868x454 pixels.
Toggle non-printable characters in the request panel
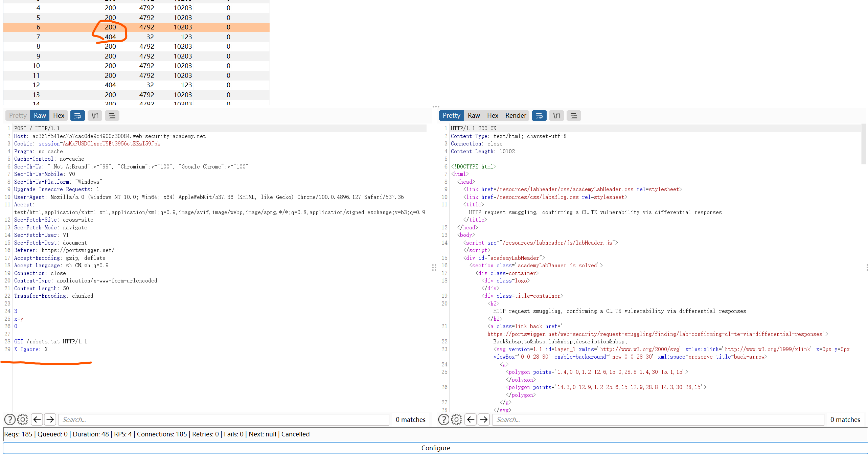coord(95,116)
